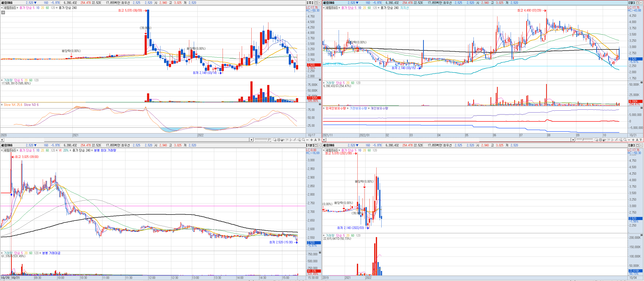The width and height of the screenshot is (644, 281).
Task: Click the plus zoom-in icon on daily toolbar
Action: 633,140
